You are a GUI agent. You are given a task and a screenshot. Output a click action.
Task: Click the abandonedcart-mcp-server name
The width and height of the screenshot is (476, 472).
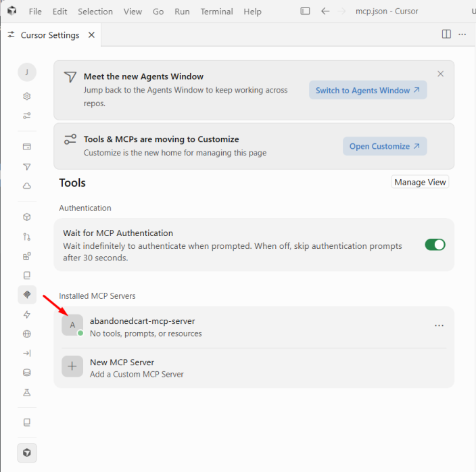(143, 321)
